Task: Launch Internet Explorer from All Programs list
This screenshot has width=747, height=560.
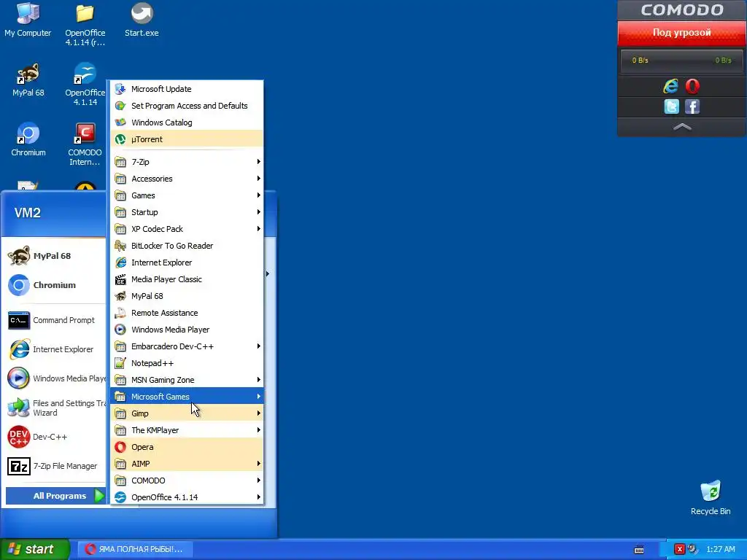Action: pos(187,262)
